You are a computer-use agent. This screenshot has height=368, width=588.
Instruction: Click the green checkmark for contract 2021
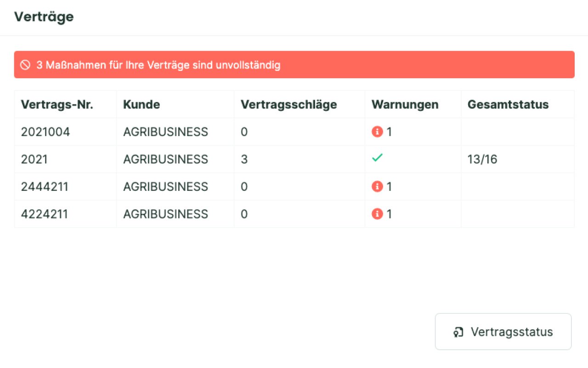tap(377, 158)
